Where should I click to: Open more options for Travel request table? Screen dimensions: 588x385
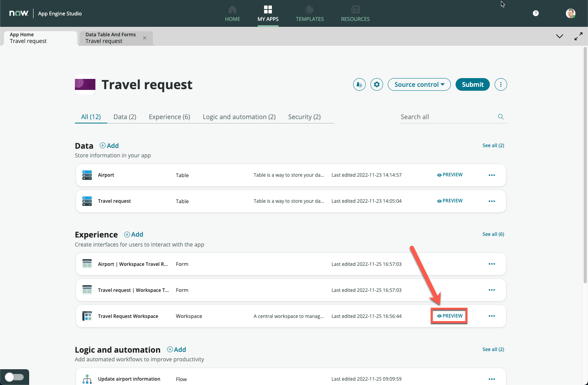[492, 201]
